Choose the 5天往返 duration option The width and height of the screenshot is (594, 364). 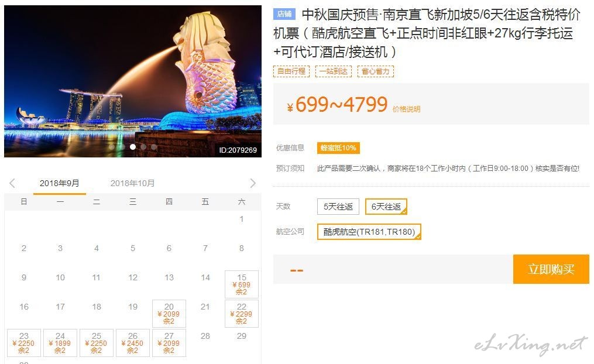(338, 207)
